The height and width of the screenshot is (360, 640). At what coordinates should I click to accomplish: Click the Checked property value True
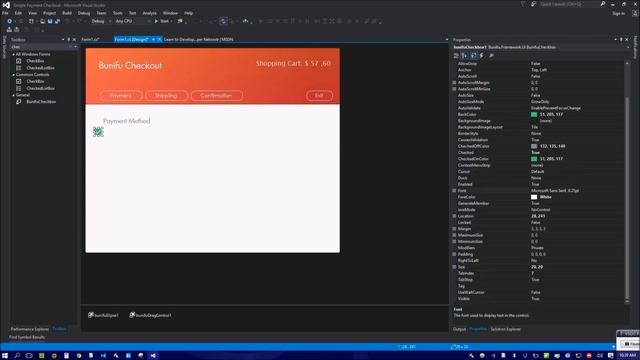(535, 152)
